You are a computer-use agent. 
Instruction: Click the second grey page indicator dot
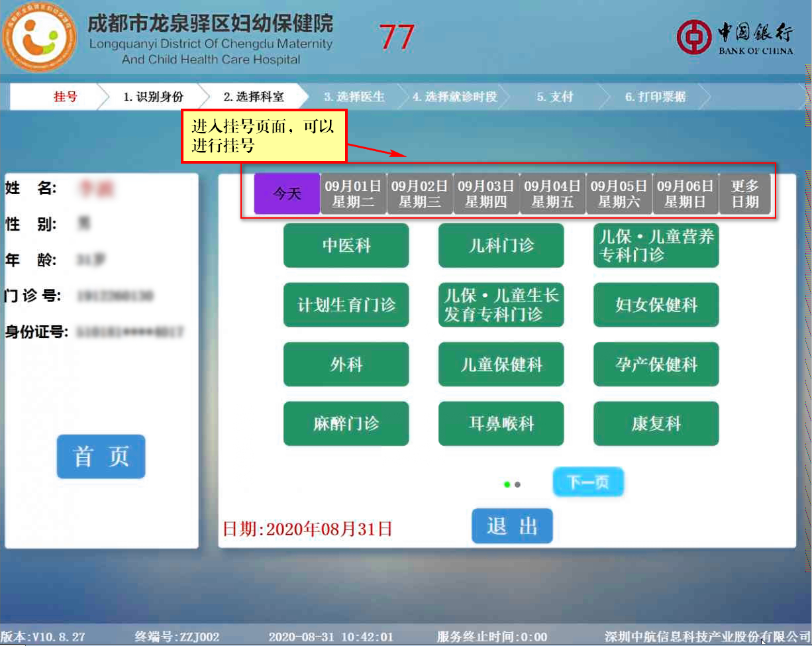coord(518,484)
